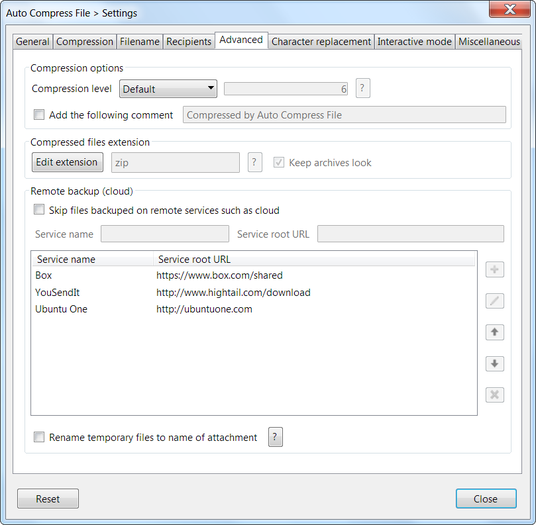536x525 pixels.
Task: Click the compression level value field
Action: click(x=286, y=89)
